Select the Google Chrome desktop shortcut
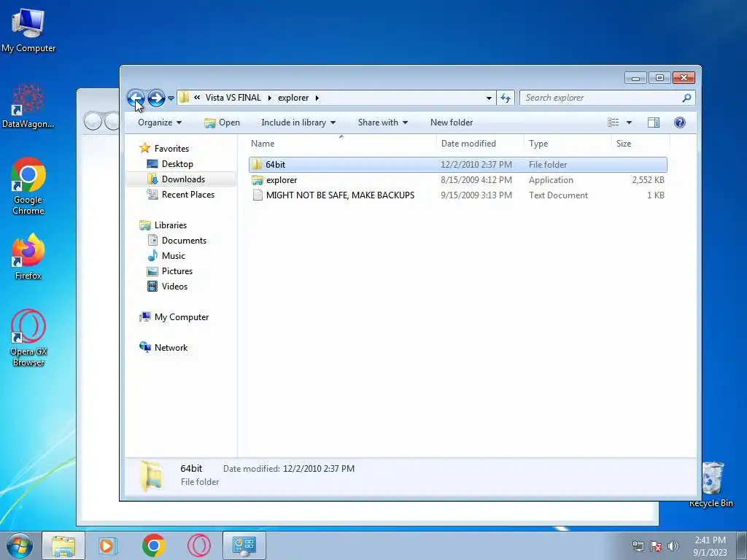 28,186
